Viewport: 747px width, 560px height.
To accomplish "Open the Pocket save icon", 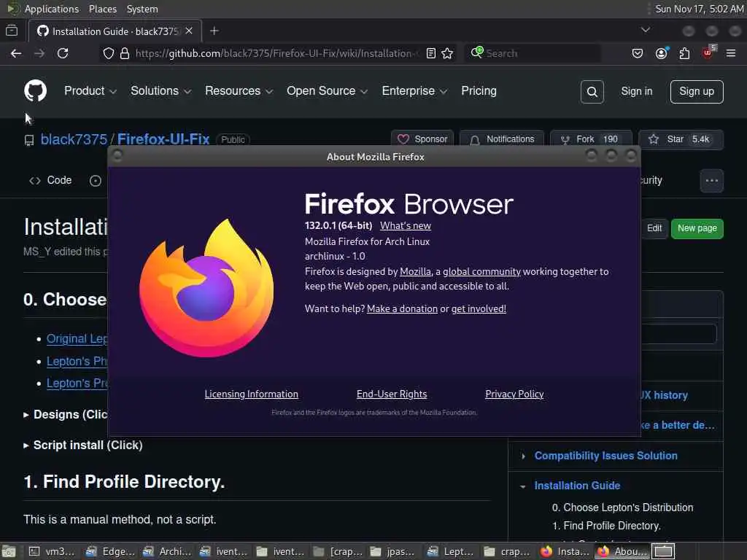I will tap(638, 53).
